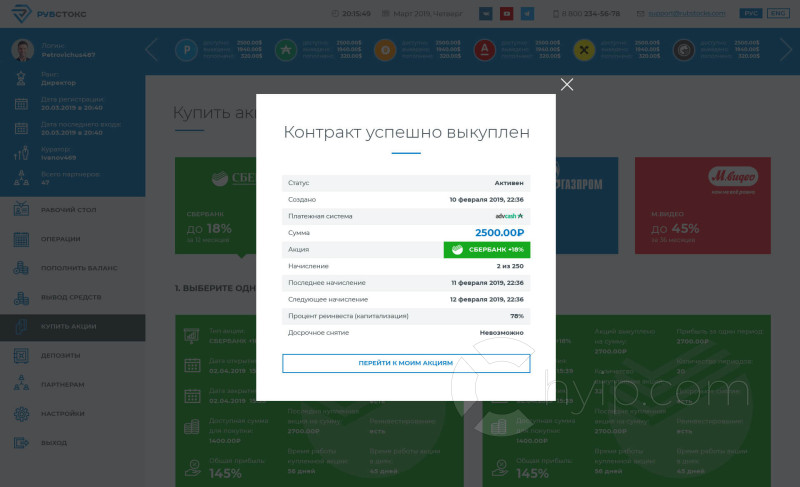Click status value Активен
Viewport: 800px width, 487px height.
pos(509,183)
